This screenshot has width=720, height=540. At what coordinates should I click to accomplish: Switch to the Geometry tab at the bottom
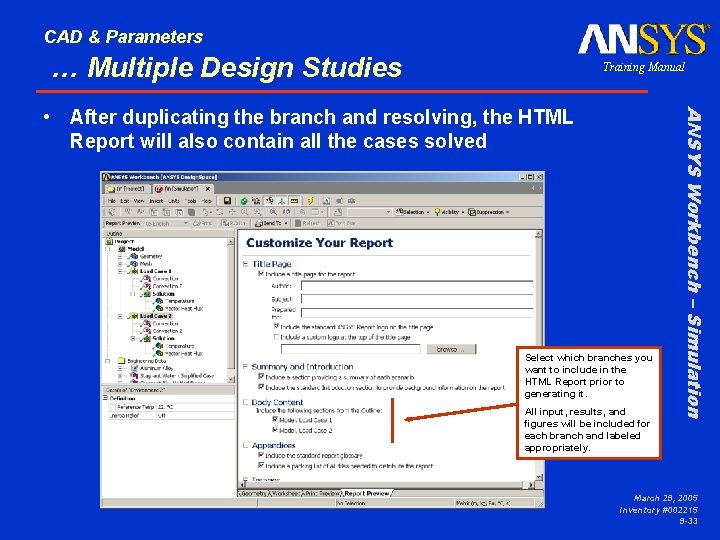click(x=253, y=494)
